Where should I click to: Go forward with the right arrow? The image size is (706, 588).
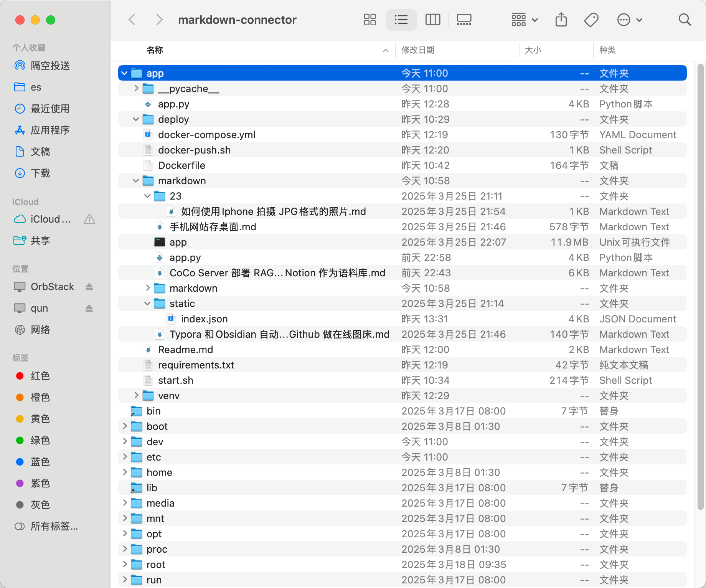159,20
